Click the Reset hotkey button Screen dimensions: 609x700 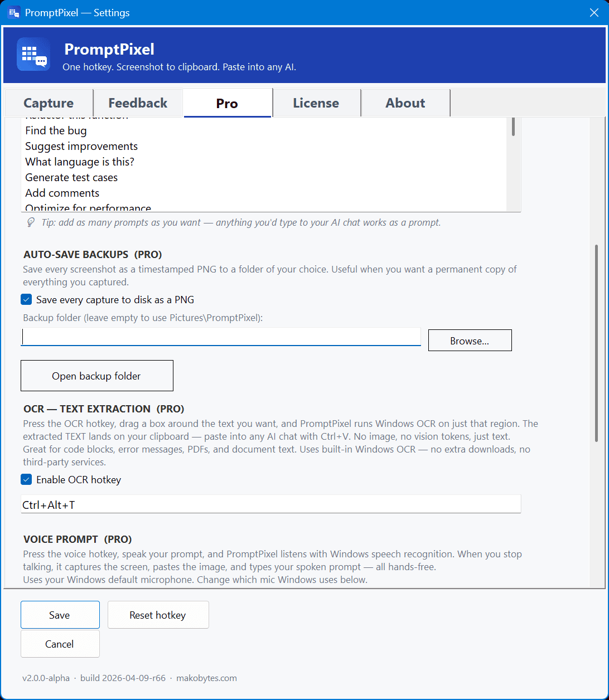pos(158,615)
